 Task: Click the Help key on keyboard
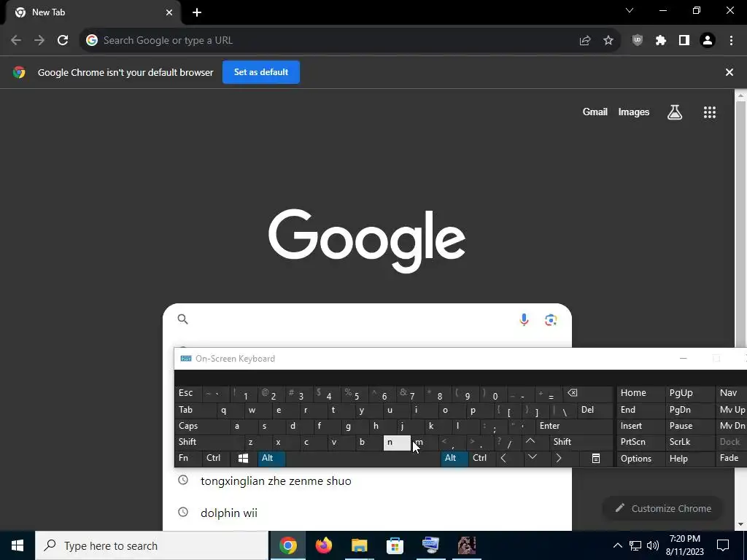[x=689, y=459]
